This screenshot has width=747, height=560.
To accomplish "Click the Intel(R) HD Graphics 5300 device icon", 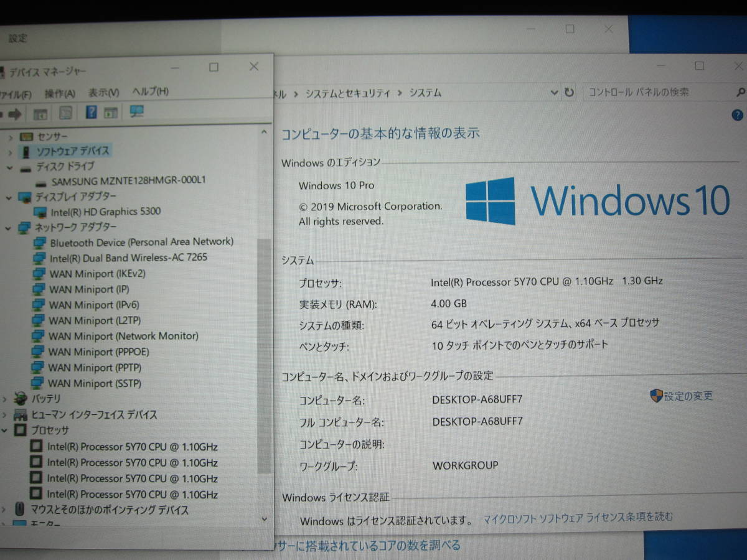I will point(41,212).
